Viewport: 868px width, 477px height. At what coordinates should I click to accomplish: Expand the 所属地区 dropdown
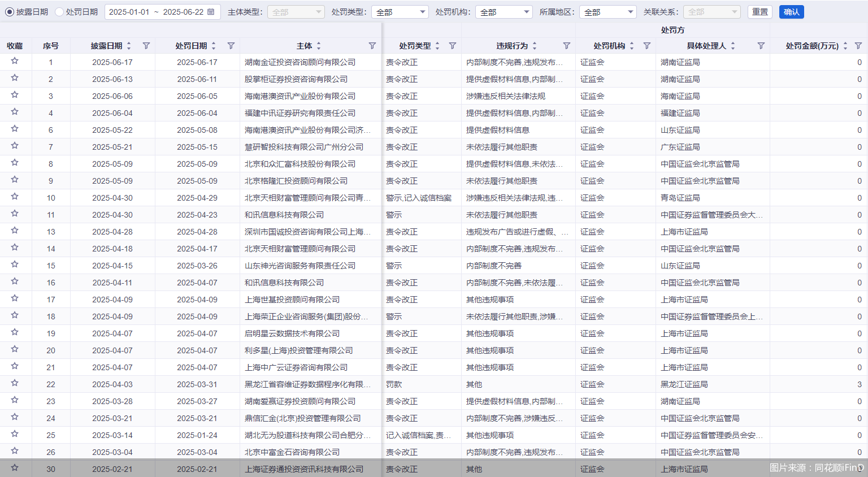pos(608,12)
